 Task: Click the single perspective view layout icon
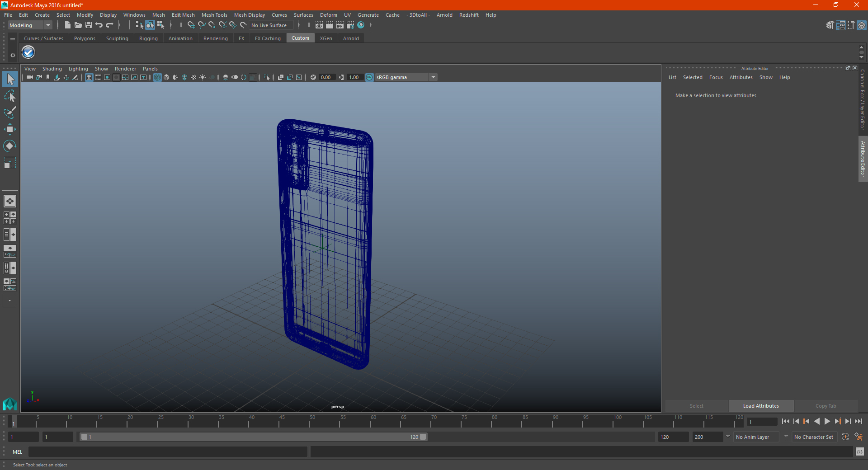9,201
